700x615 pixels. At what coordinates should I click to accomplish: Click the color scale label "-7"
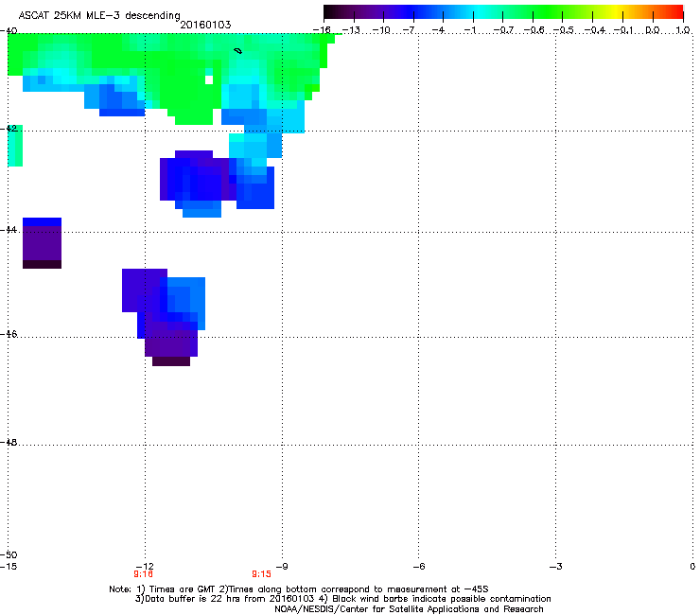coord(409,30)
